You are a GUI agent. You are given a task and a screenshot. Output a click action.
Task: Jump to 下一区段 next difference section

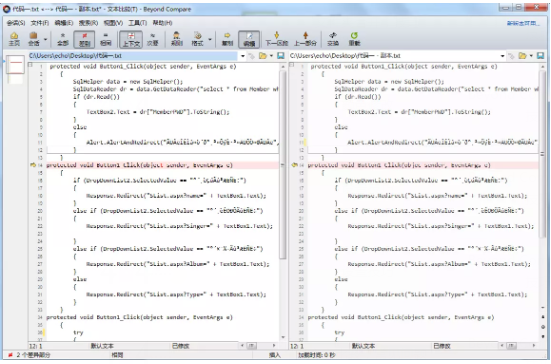click(x=277, y=39)
